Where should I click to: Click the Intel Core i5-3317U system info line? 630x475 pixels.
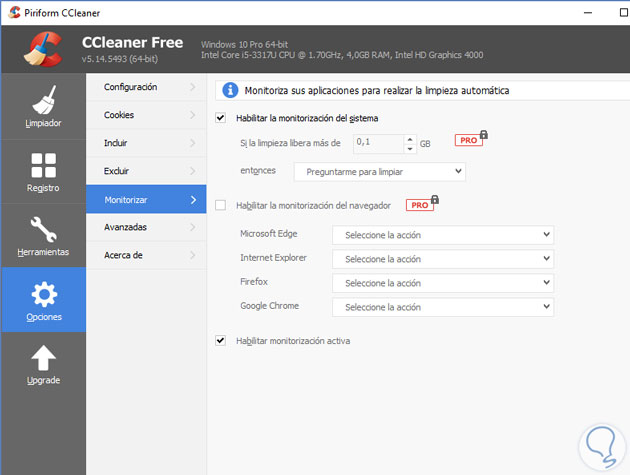pos(342,55)
